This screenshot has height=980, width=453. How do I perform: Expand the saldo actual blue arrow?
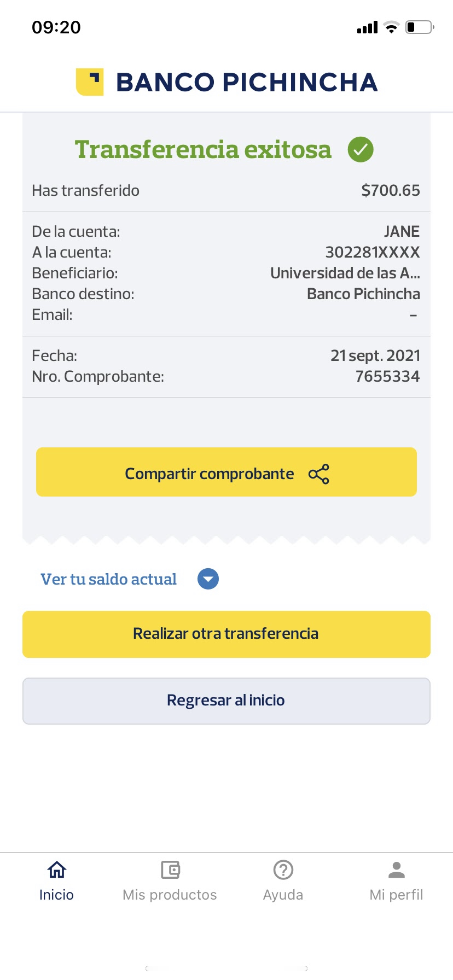pyautogui.click(x=208, y=579)
